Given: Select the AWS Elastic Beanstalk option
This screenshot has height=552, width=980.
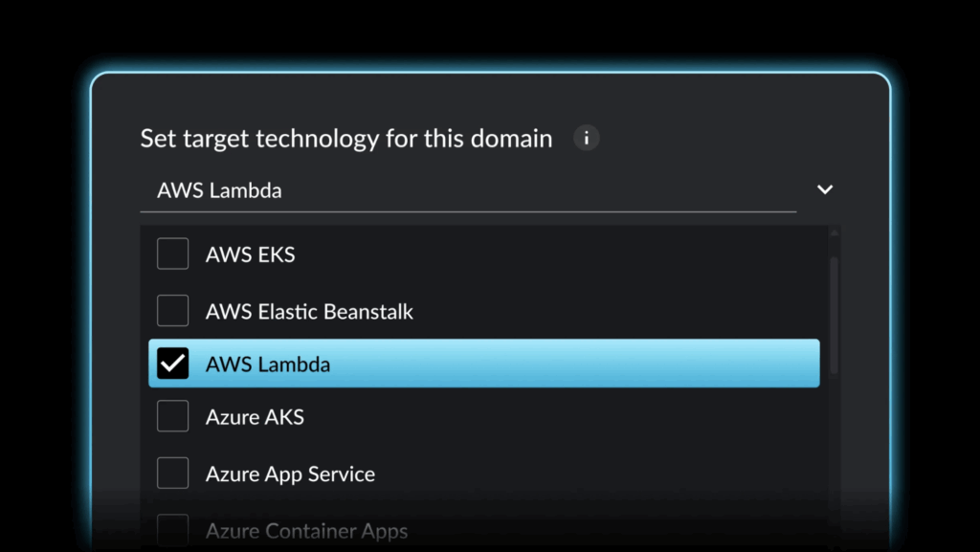Looking at the screenshot, I should click(310, 310).
